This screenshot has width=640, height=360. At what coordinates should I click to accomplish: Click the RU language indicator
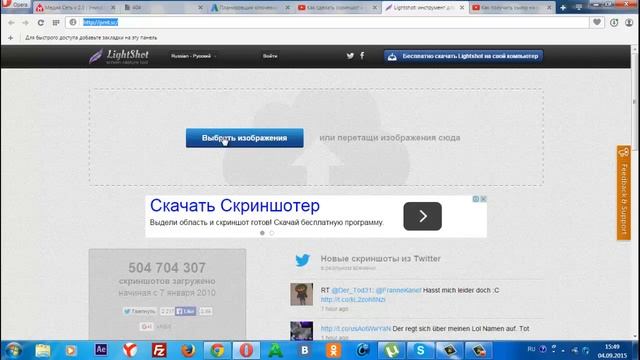(531, 349)
